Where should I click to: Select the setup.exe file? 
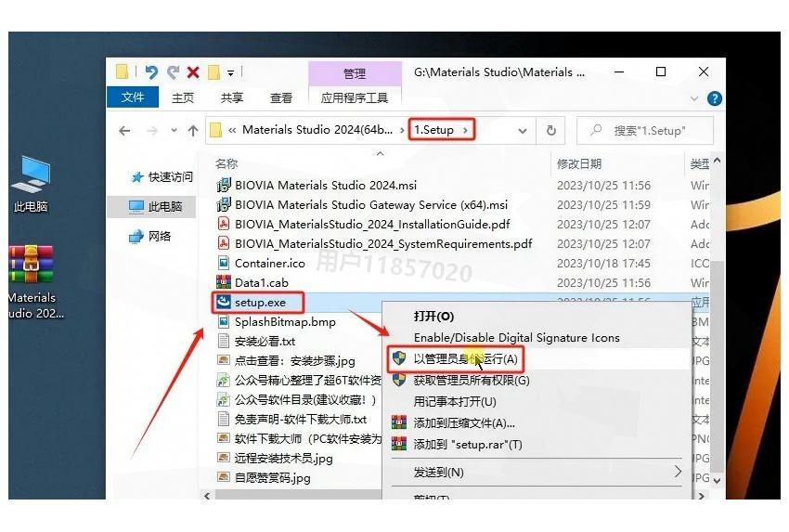click(x=260, y=303)
